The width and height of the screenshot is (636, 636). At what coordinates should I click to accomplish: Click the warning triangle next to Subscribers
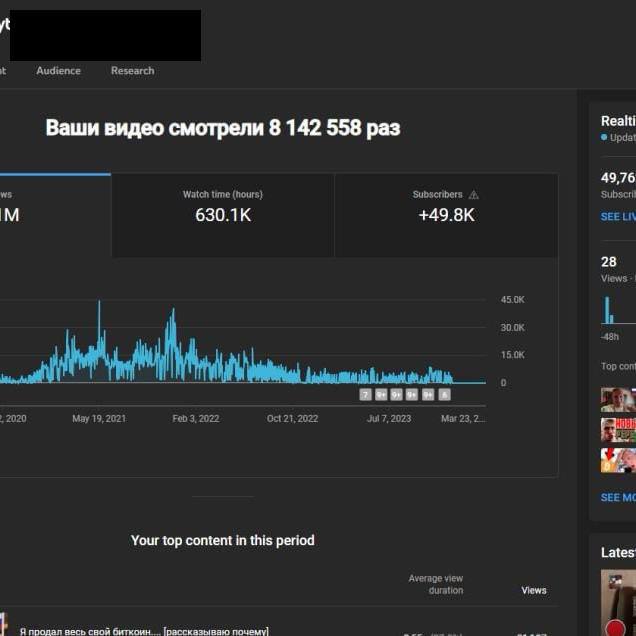coord(474,195)
